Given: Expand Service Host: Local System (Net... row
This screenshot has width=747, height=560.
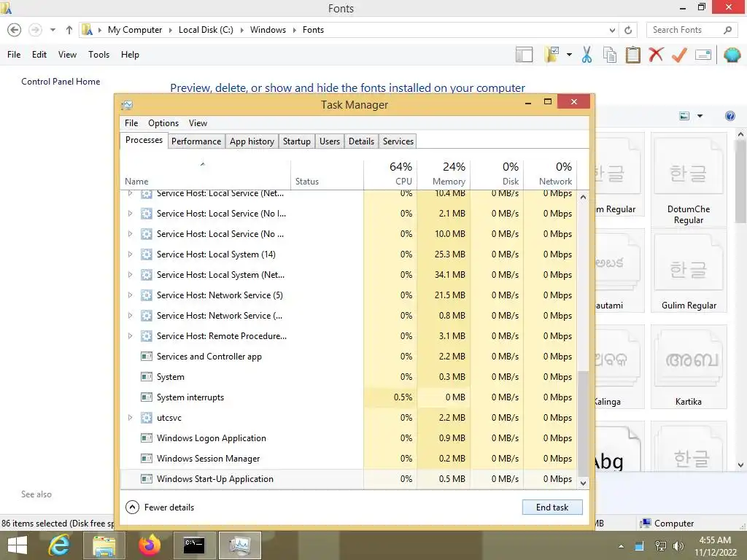Looking at the screenshot, I should pos(130,275).
